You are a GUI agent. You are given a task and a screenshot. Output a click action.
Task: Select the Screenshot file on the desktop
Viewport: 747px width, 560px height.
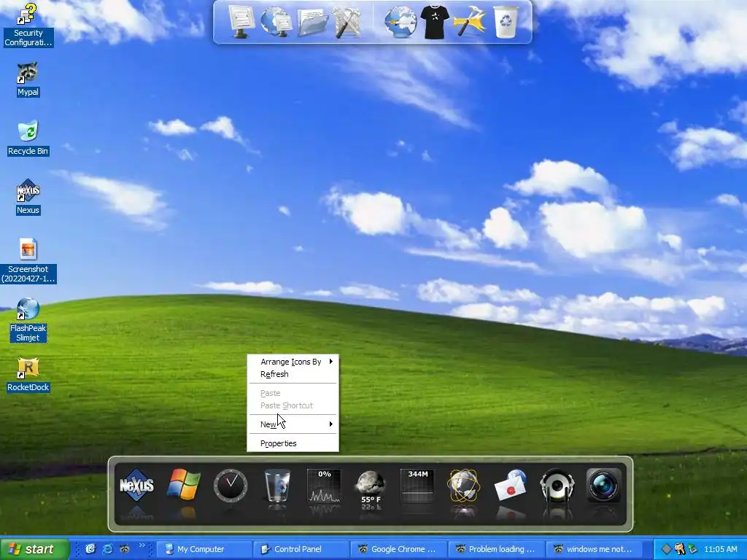click(28, 260)
